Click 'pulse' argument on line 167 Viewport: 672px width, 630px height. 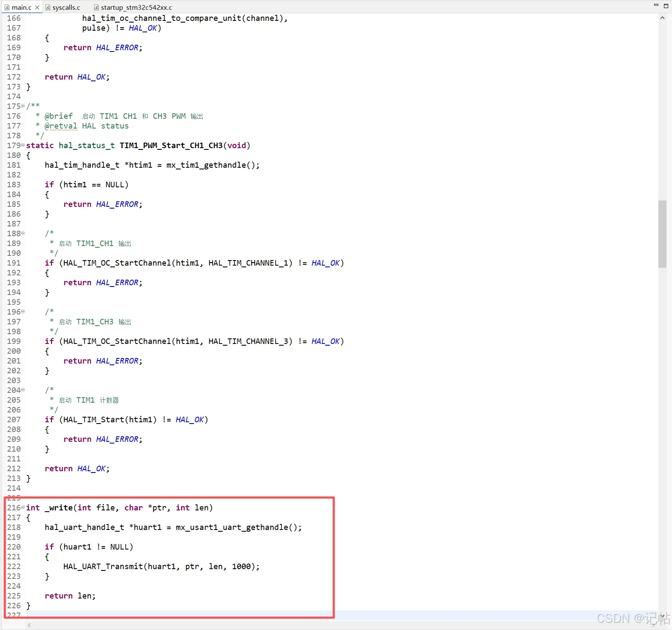point(94,28)
